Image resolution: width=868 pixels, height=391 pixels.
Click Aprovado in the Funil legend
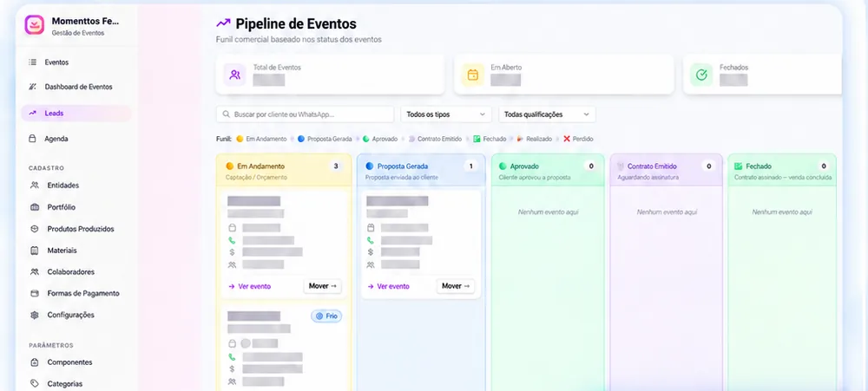(380, 139)
